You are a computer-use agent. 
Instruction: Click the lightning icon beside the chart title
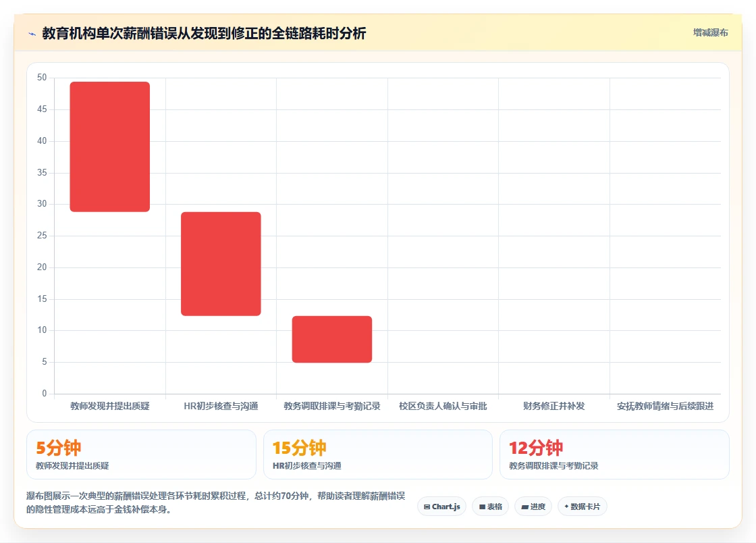tap(32, 34)
